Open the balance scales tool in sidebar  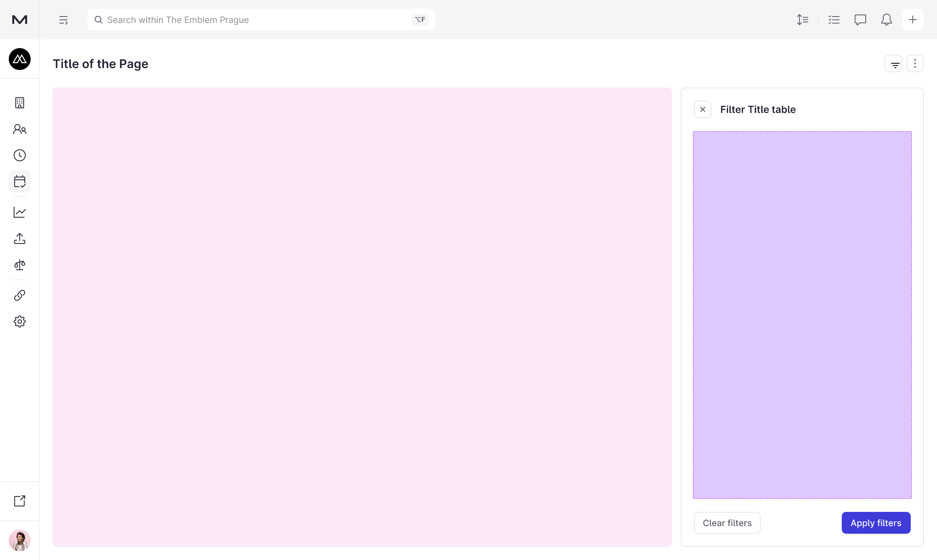19,264
